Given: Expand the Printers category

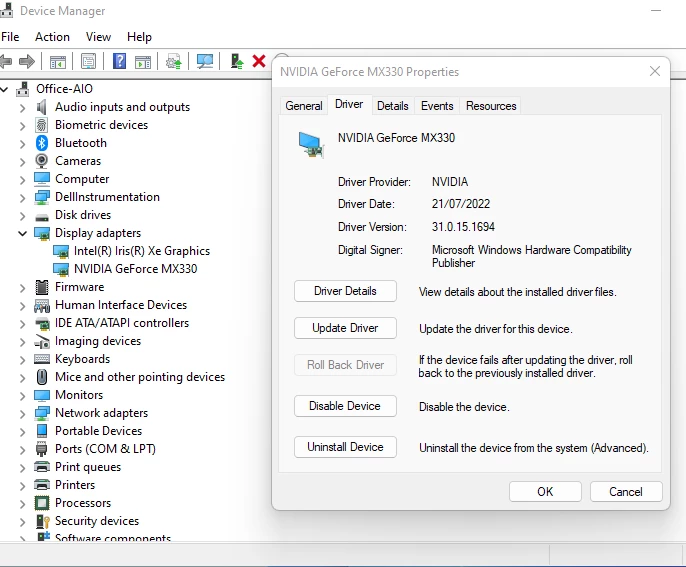Looking at the screenshot, I should (x=22, y=485).
